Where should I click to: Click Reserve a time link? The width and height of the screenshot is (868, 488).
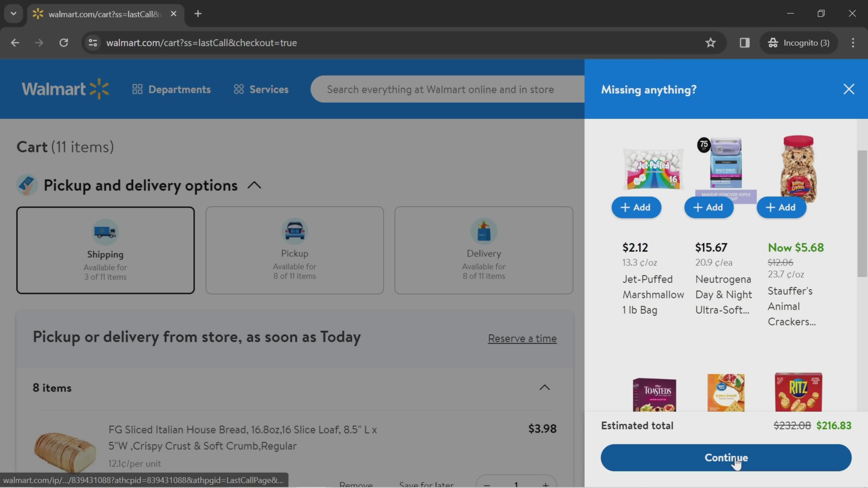pyautogui.click(x=522, y=338)
